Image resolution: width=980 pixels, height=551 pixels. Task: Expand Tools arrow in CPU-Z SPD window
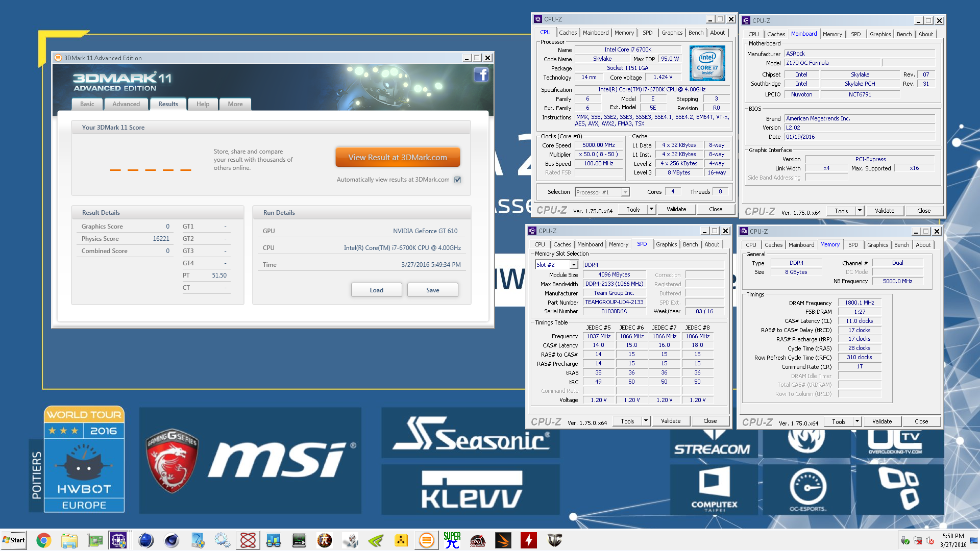click(646, 421)
